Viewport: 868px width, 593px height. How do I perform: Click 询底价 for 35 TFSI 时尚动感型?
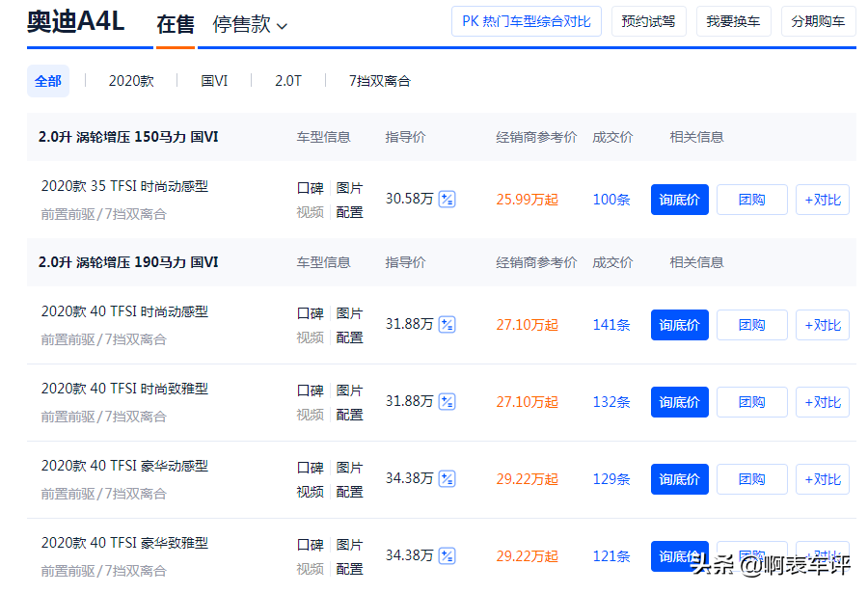coord(679,200)
